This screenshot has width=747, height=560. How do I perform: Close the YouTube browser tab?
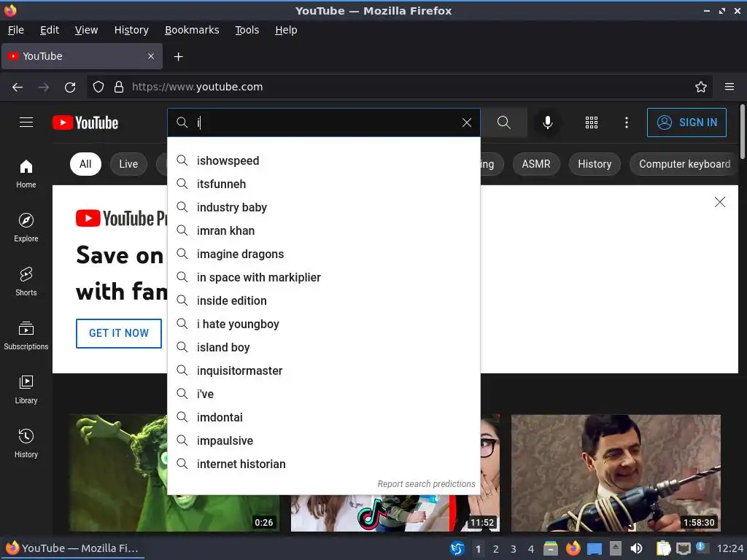coord(151,56)
